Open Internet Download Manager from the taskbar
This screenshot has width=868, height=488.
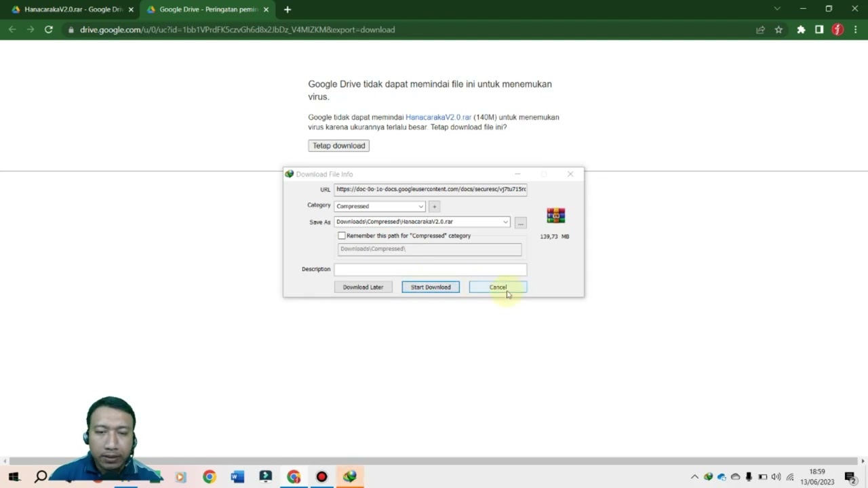coord(350,477)
